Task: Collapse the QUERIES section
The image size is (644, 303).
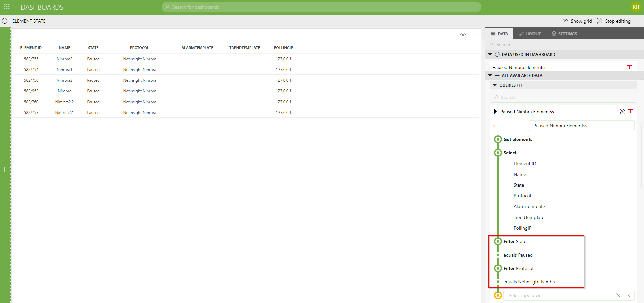Action: click(x=495, y=85)
